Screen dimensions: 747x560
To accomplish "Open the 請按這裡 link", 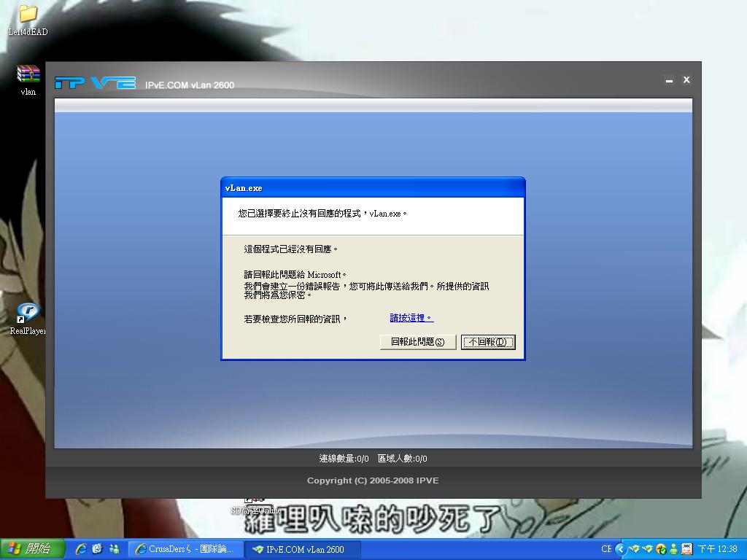I will (x=411, y=318).
